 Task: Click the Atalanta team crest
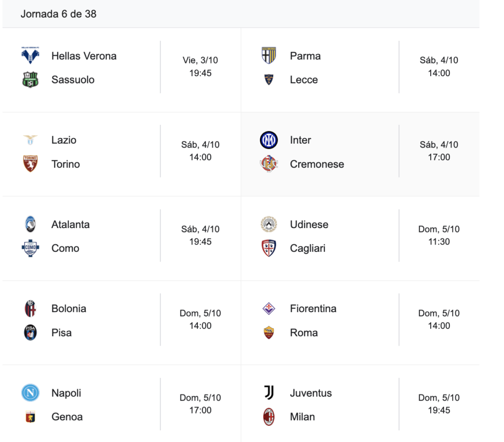point(31,225)
